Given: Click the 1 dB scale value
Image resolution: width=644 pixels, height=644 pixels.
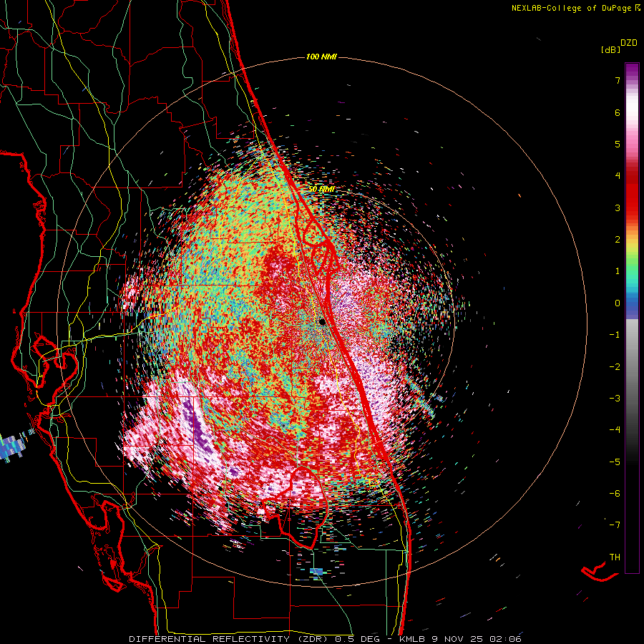Looking at the screenshot, I should tap(618, 271).
